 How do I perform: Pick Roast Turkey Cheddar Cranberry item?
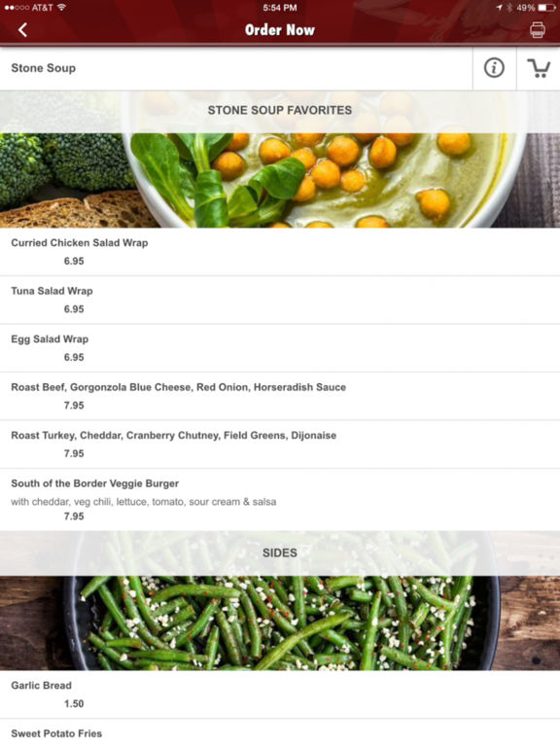click(x=280, y=445)
